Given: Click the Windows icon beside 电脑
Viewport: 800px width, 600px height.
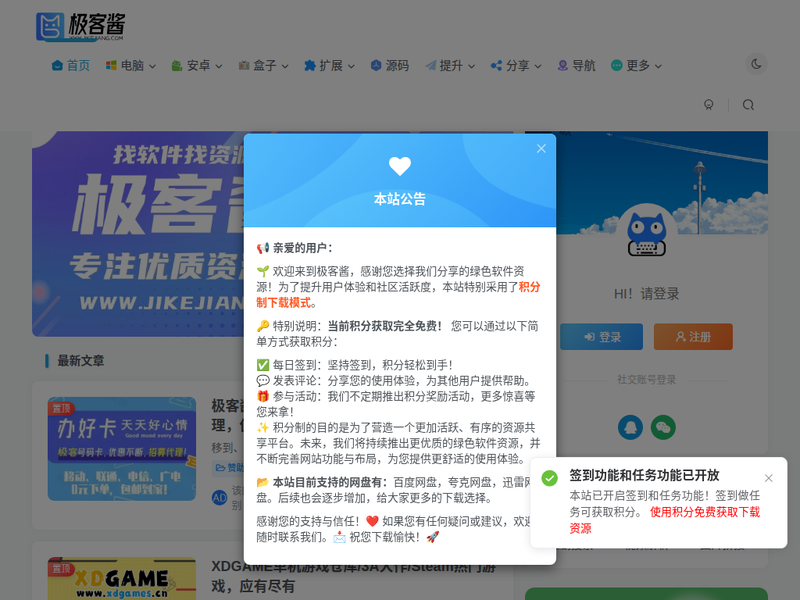Looking at the screenshot, I should [111, 65].
